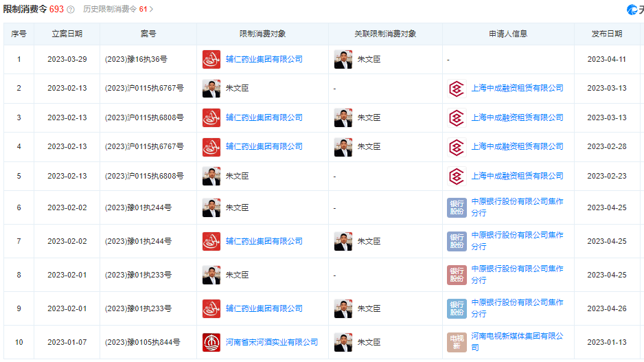
Task: Open 中原银行股份有限公司焦作分行 link in row 8
Action: [517, 275]
